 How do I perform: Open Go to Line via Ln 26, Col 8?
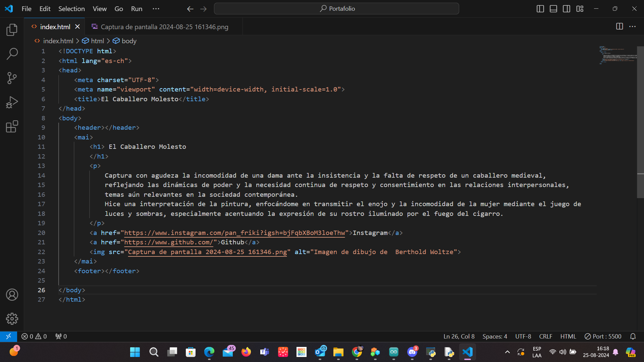point(459,336)
